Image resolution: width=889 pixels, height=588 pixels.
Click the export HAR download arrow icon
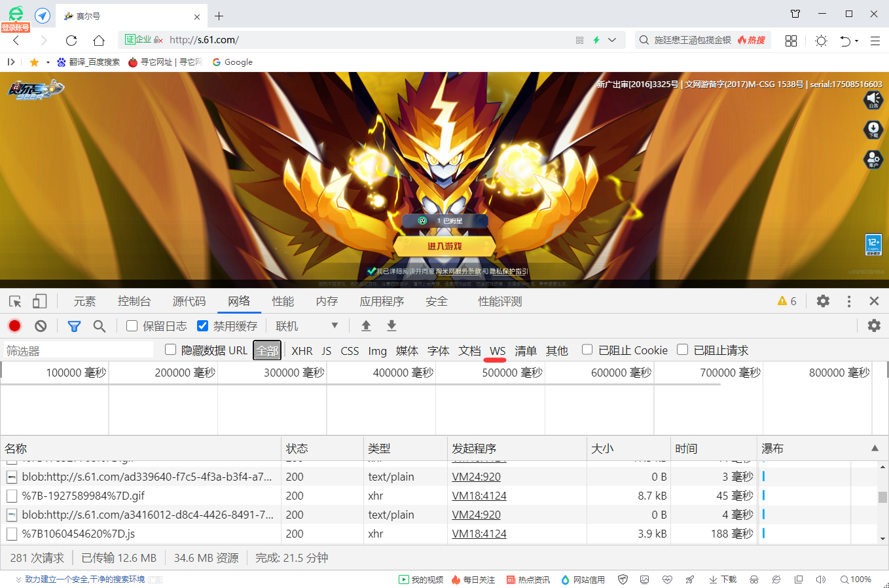click(x=391, y=325)
